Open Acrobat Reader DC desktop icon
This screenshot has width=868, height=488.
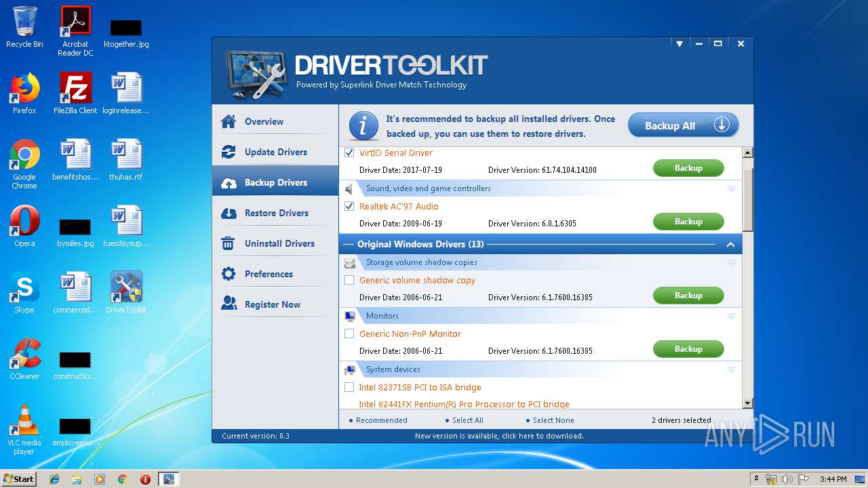(75, 31)
